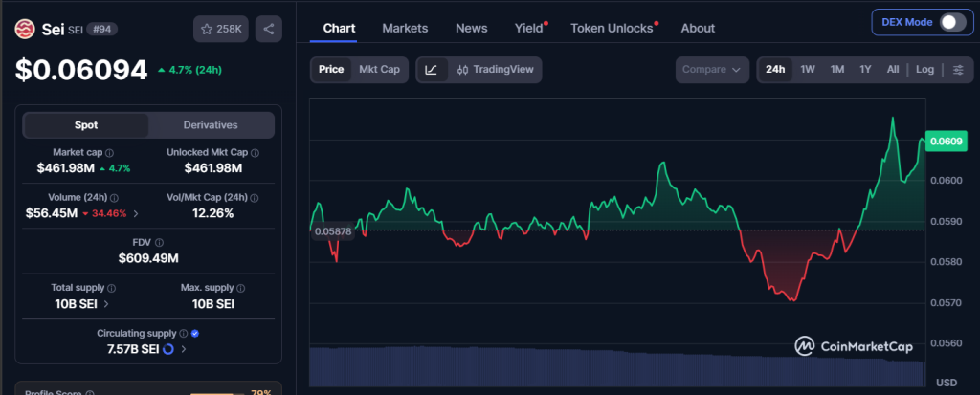Select Price chart mode
This screenshot has width=980, height=395.
[331, 70]
